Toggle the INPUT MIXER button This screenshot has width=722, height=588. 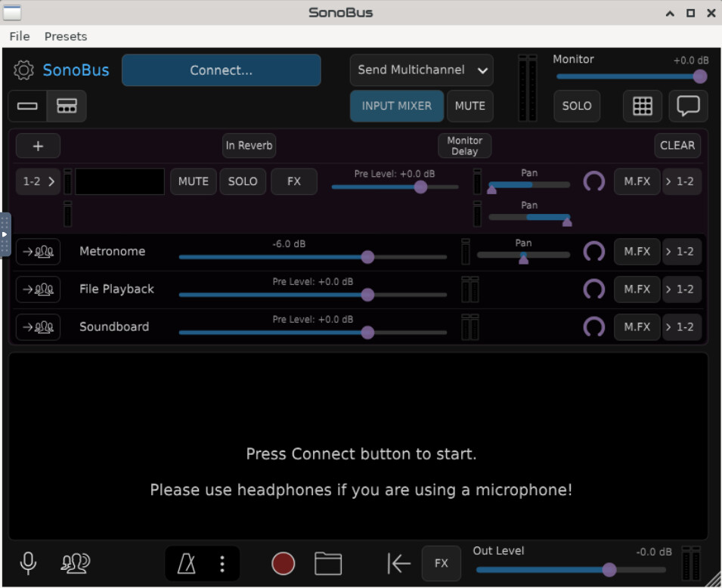(x=396, y=107)
